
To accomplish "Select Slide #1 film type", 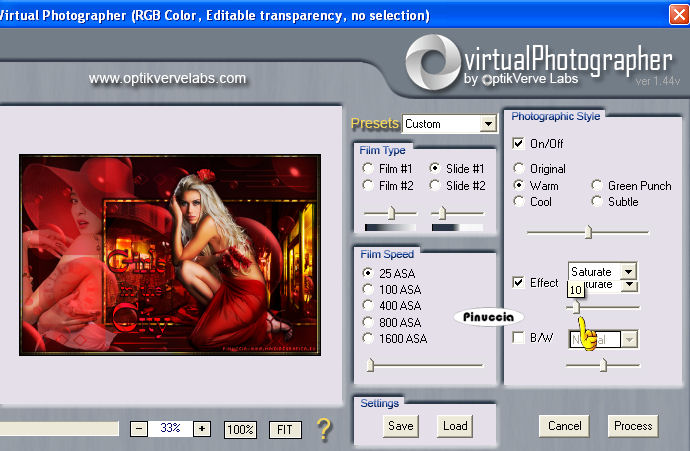I will point(435,169).
